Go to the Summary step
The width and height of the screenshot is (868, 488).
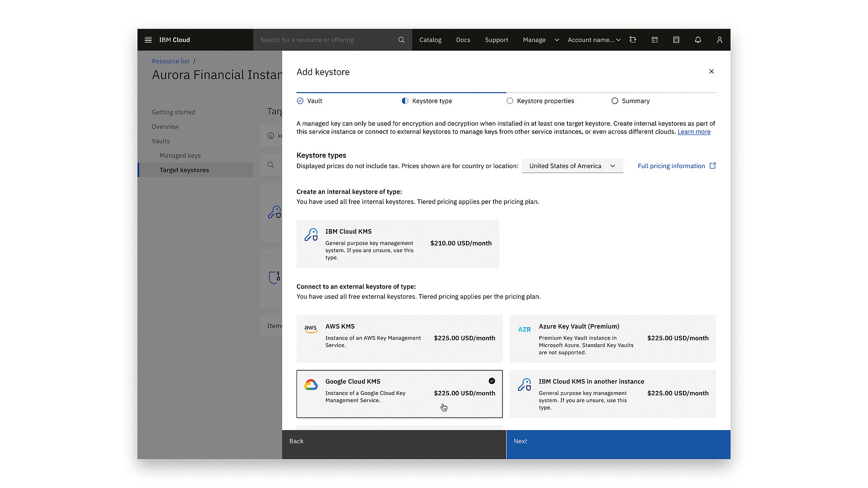point(630,101)
